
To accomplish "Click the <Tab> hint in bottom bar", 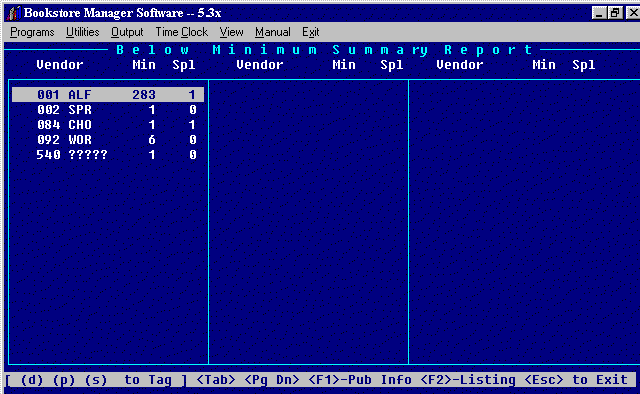I will [216, 380].
